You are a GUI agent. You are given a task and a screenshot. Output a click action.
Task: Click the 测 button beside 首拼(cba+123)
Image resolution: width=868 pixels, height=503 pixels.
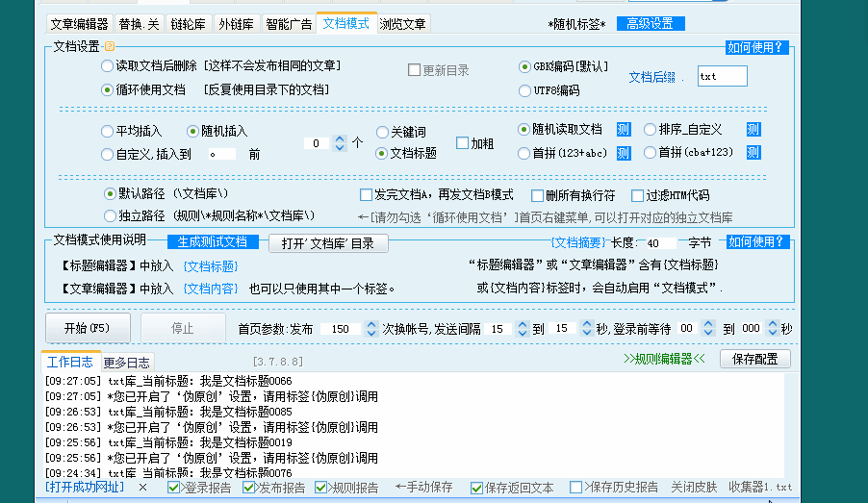(x=753, y=153)
